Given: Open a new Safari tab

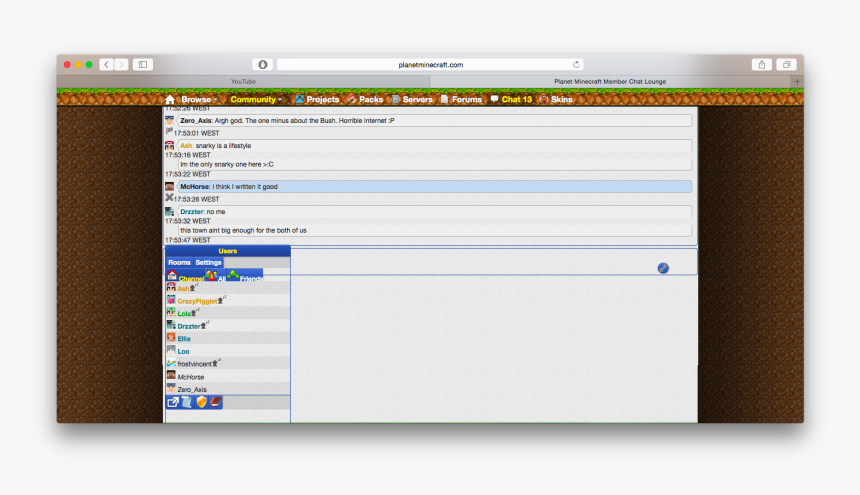Looking at the screenshot, I should pos(797,82).
